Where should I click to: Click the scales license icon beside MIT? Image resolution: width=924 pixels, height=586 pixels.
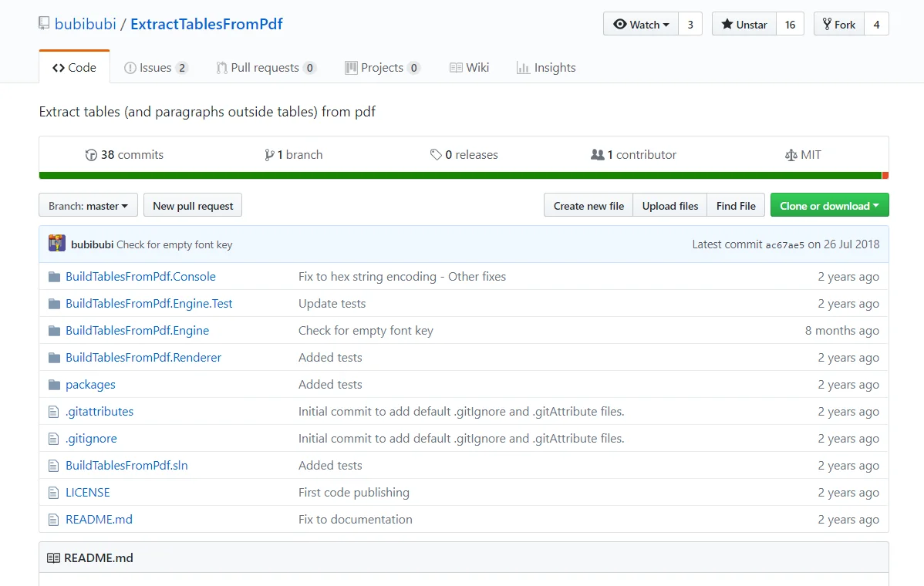click(791, 155)
